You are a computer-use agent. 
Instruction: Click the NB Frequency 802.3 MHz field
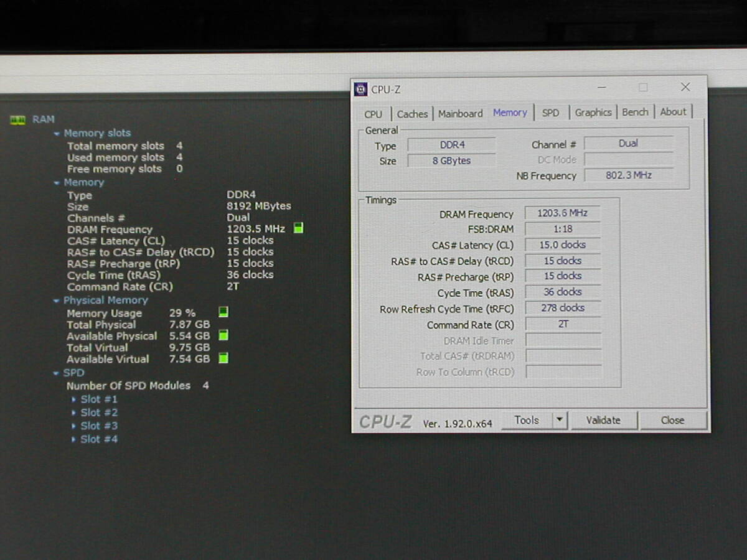click(x=629, y=175)
